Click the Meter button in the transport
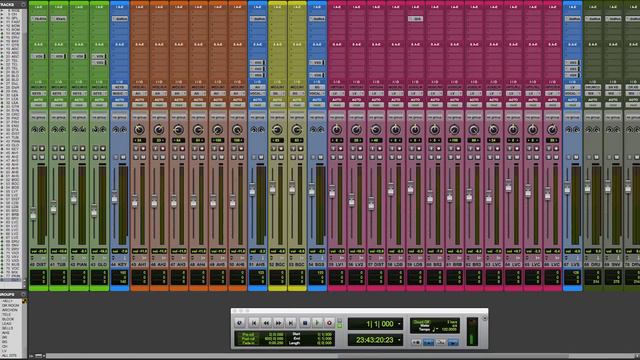The height and width of the screenshot is (360, 640). [424, 326]
